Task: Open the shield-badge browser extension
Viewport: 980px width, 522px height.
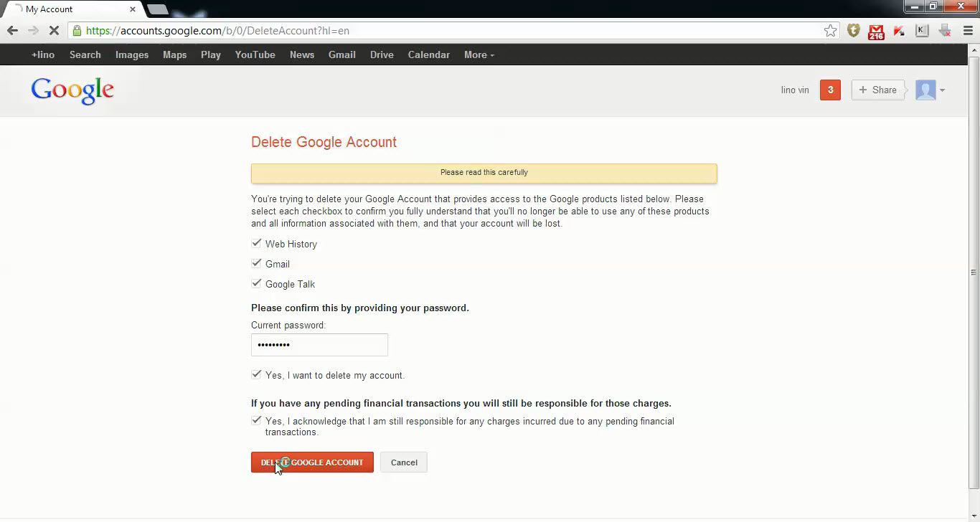Action: pyautogui.click(x=853, y=31)
